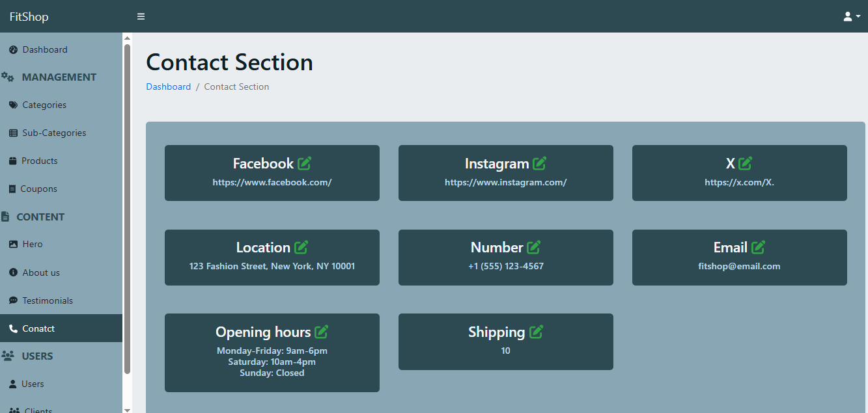868x413 pixels.
Task: Navigate to the Hero content page
Action: coord(32,244)
